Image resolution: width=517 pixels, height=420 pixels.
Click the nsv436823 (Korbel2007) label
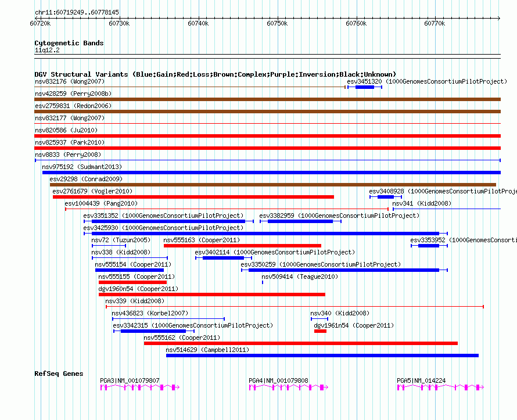point(150,313)
